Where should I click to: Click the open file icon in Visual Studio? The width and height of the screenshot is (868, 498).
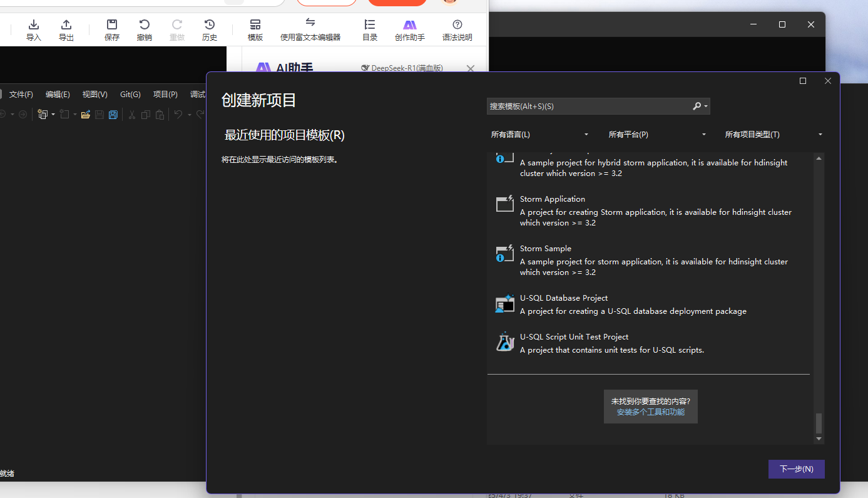(85, 114)
